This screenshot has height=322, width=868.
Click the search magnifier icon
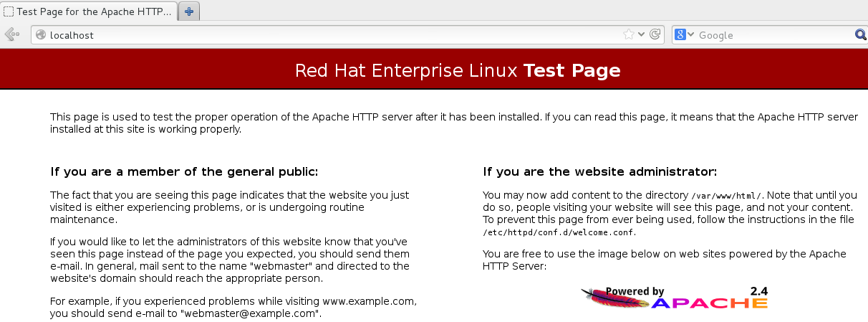pos(861,34)
